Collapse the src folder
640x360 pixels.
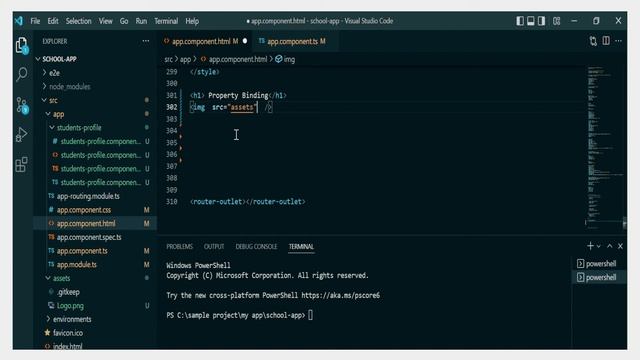coord(95,100)
